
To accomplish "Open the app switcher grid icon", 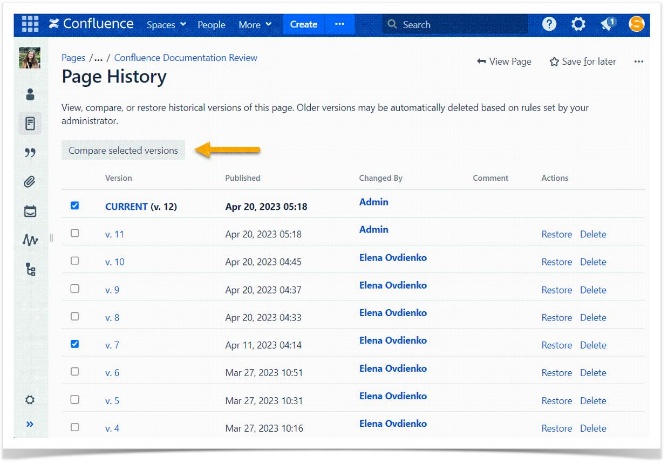I will 30,24.
